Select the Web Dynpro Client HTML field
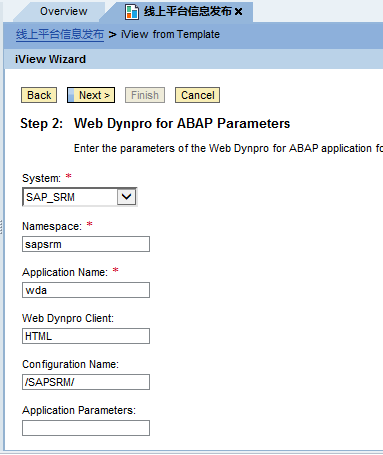This screenshot has height=455, width=383. [86, 336]
